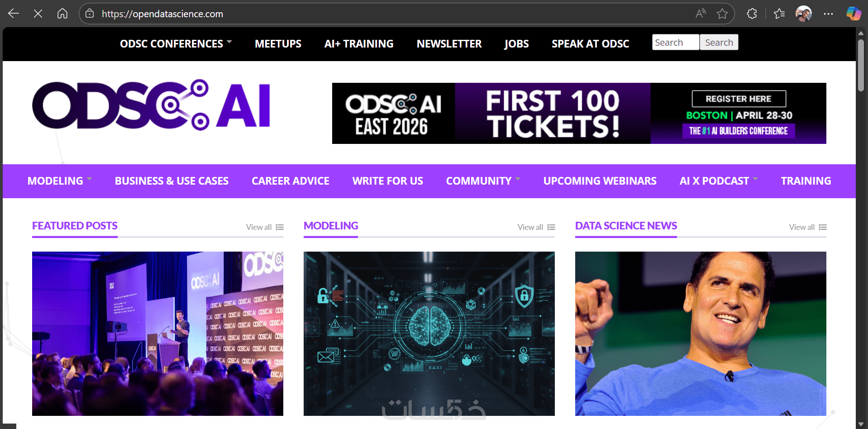Click the Search button
The height and width of the screenshot is (429, 868).
pyautogui.click(x=719, y=42)
